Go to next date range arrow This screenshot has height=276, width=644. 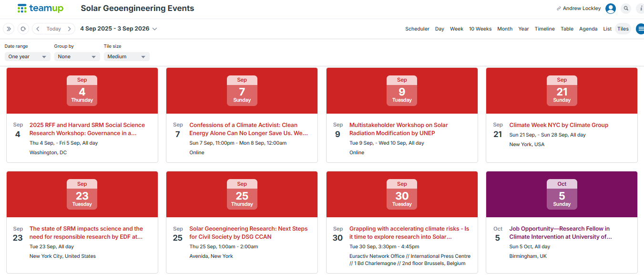pyautogui.click(x=70, y=29)
